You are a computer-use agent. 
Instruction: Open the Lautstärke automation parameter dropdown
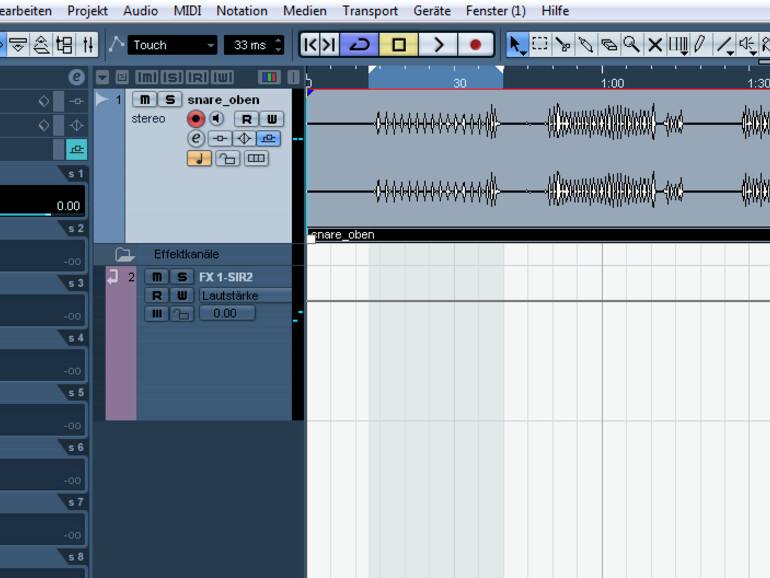tap(245, 296)
